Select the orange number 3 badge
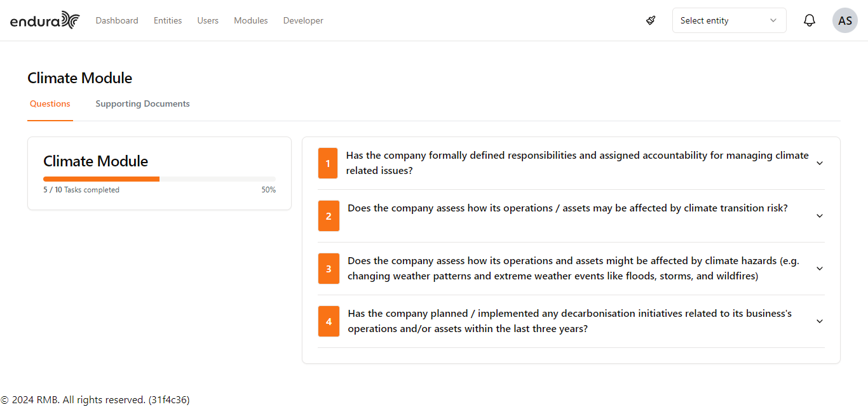The image size is (868, 407). click(329, 269)
